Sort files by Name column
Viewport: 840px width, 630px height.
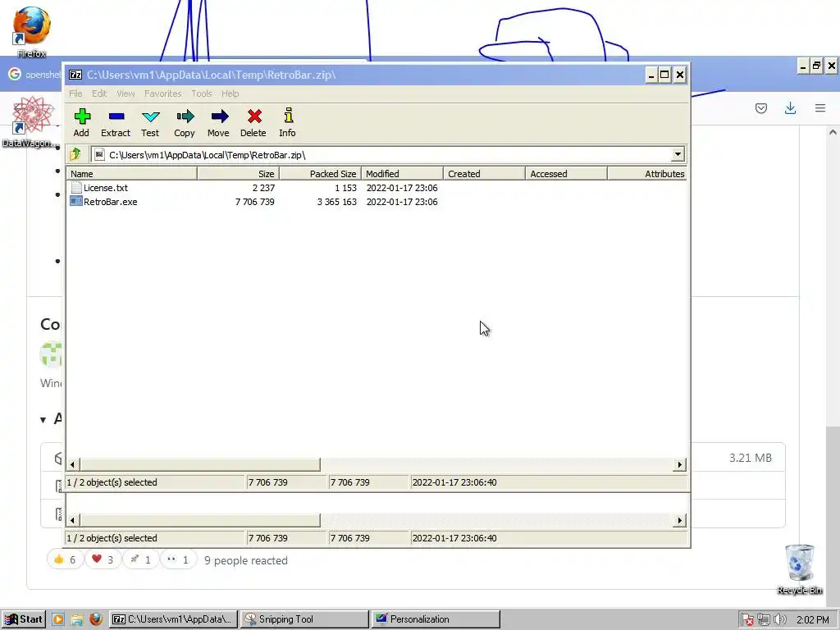tap(132, 174)
